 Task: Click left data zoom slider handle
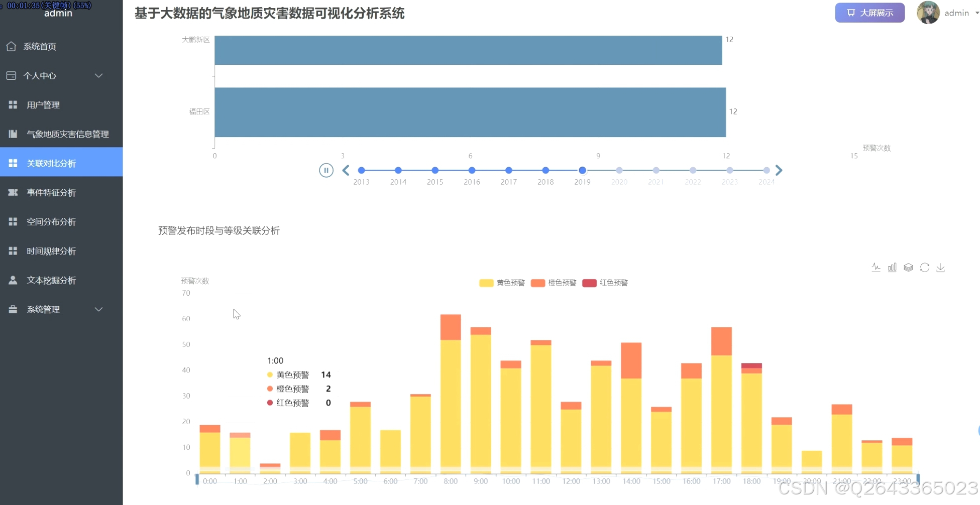point(197,479)
